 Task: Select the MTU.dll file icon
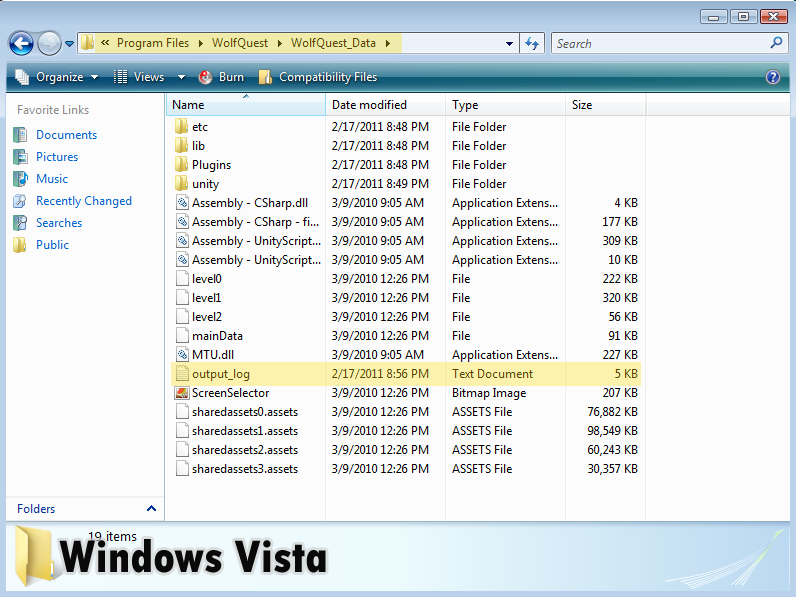pos(182,354)
